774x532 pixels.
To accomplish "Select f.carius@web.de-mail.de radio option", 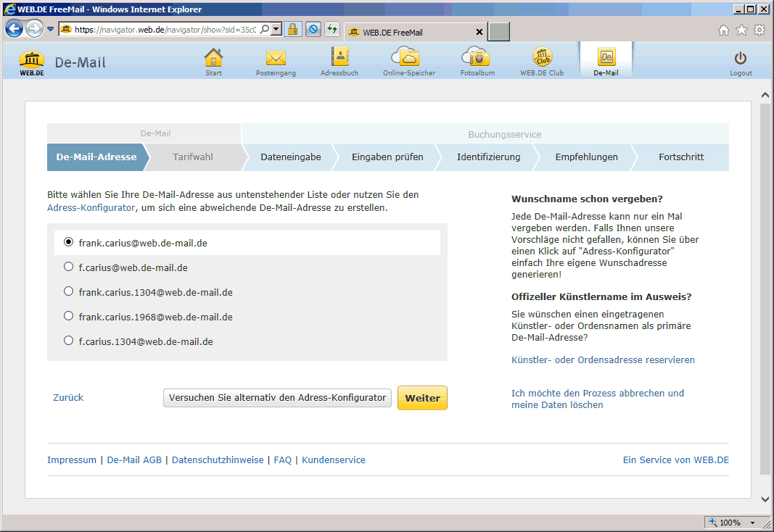I will pyautogui.click(x=69, y=267).
